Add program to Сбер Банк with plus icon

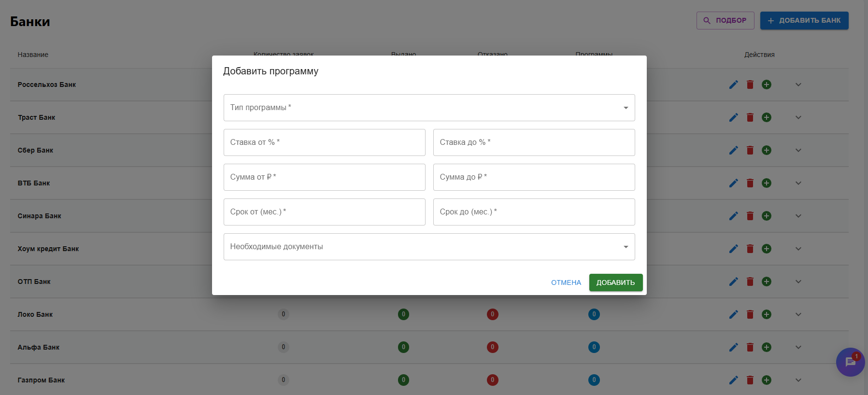766,150
